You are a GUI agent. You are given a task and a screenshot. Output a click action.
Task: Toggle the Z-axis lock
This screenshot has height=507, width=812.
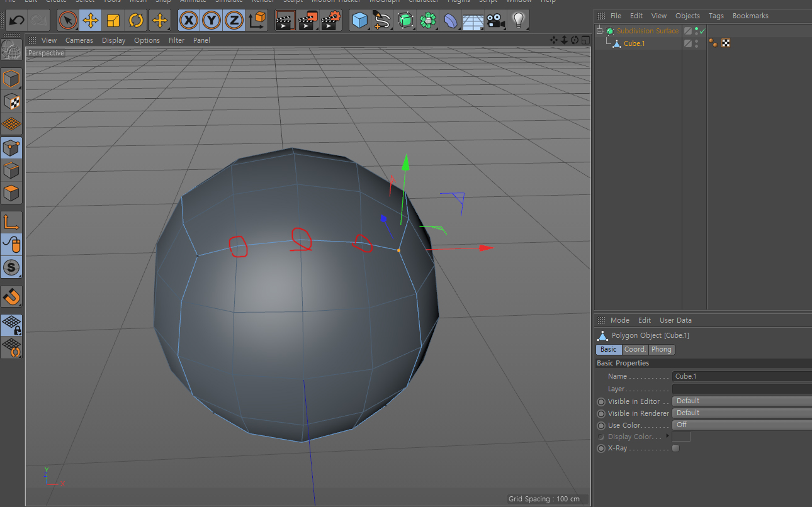click(x=234, y=20)
